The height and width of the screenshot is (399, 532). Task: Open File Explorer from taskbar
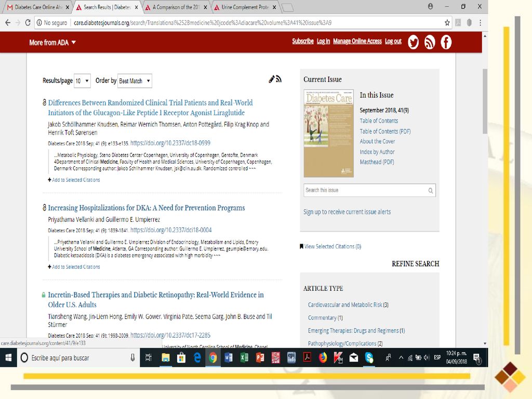tap(166, 357)
